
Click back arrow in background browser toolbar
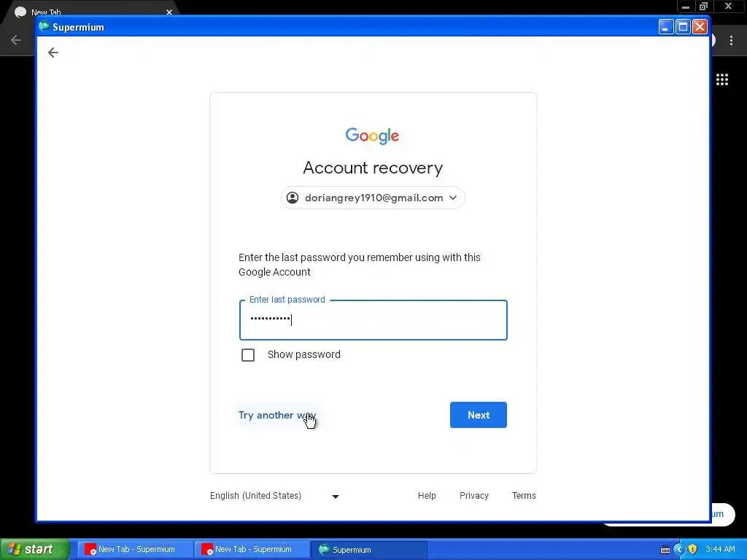(16, 40)
